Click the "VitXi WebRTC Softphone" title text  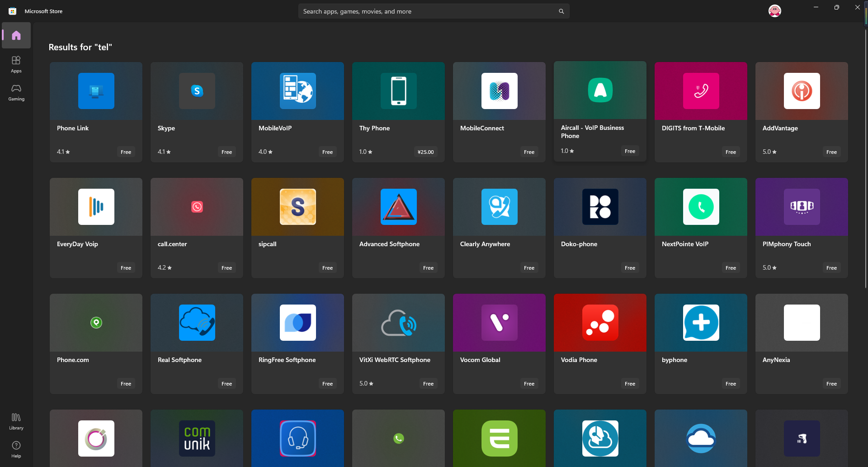click(x=395, y=360)
